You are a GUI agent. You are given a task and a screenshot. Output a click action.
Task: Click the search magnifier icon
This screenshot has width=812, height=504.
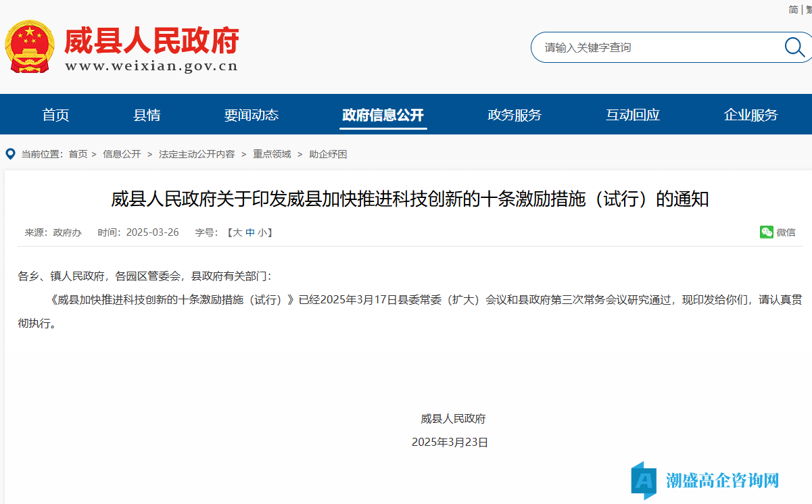point(794,47)
